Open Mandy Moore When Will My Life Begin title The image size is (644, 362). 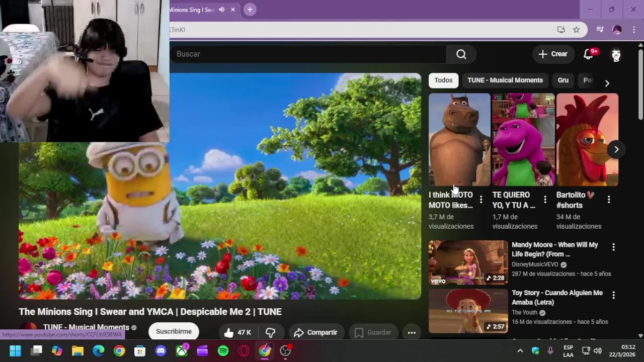(x=555, y=249)
